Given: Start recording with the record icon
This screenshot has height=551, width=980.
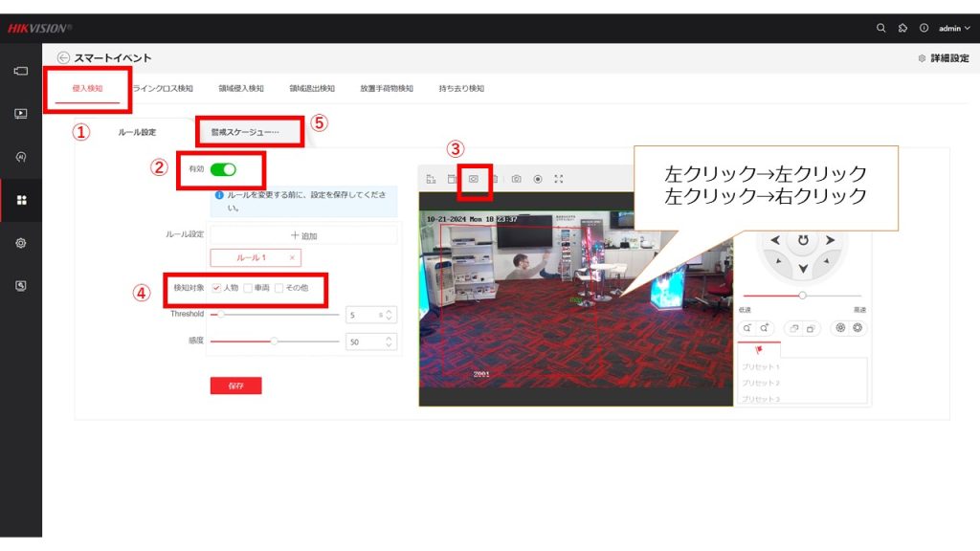Looking at the screenshot, I should [x=538, y=179].
